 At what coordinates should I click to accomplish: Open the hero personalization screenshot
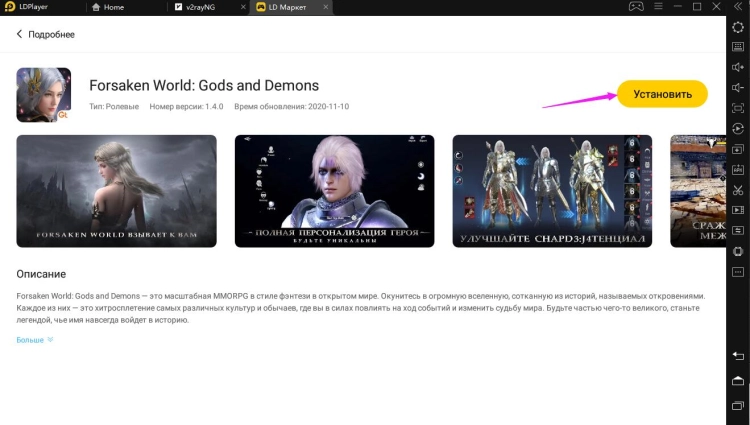334,191
